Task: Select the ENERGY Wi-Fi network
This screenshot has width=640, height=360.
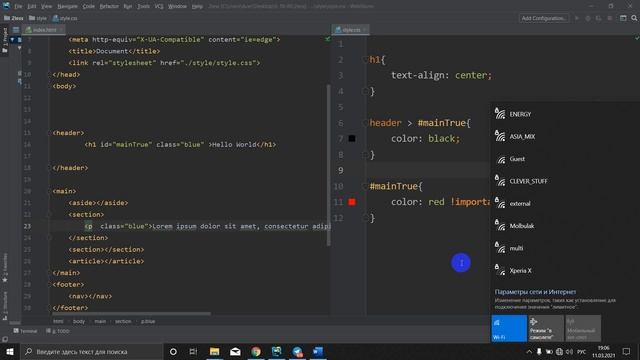Action: tap(565, 114)
